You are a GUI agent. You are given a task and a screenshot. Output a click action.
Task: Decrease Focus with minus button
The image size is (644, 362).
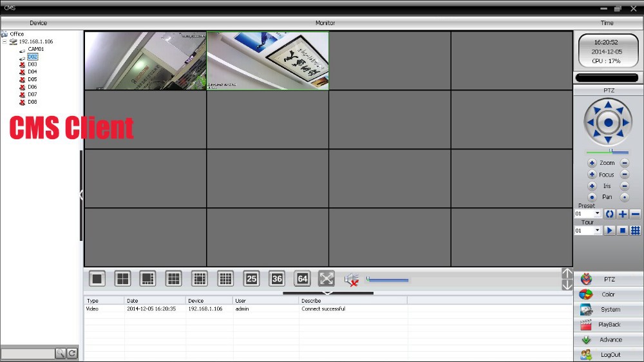click(625, 175)
